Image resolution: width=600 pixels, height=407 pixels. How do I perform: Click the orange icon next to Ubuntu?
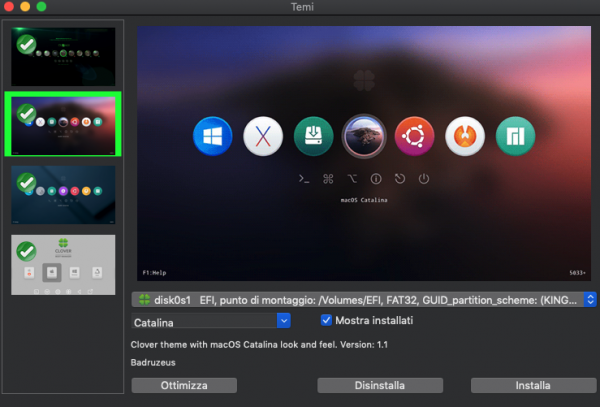(465, 136)
